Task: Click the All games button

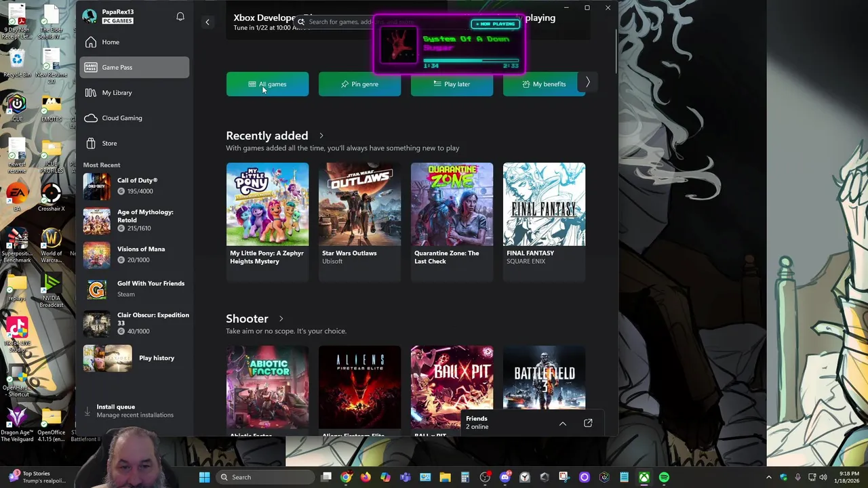Action: (267, 84)
